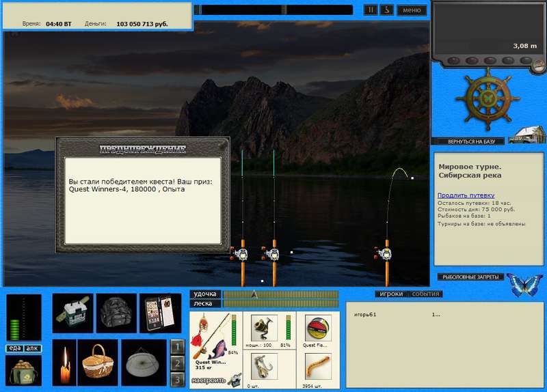
Task: Open РЫБОЛОВНЫЕ ЗАПРЕТЫ fishing bans
Action: 470,277
